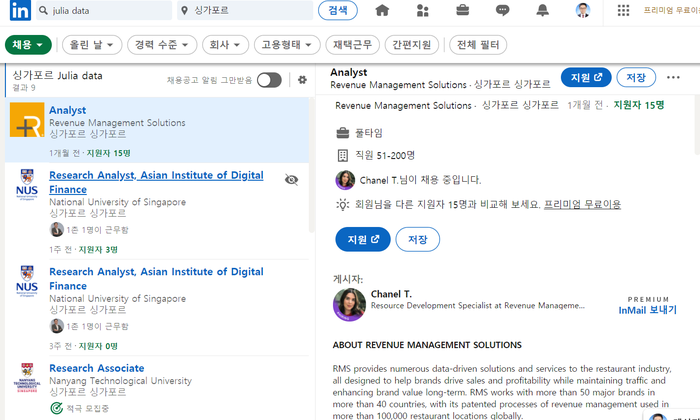Click Nanyang Technological University logo
This screenshot has height=420, width=700.
pyautogui.click(x=27, y=378)
